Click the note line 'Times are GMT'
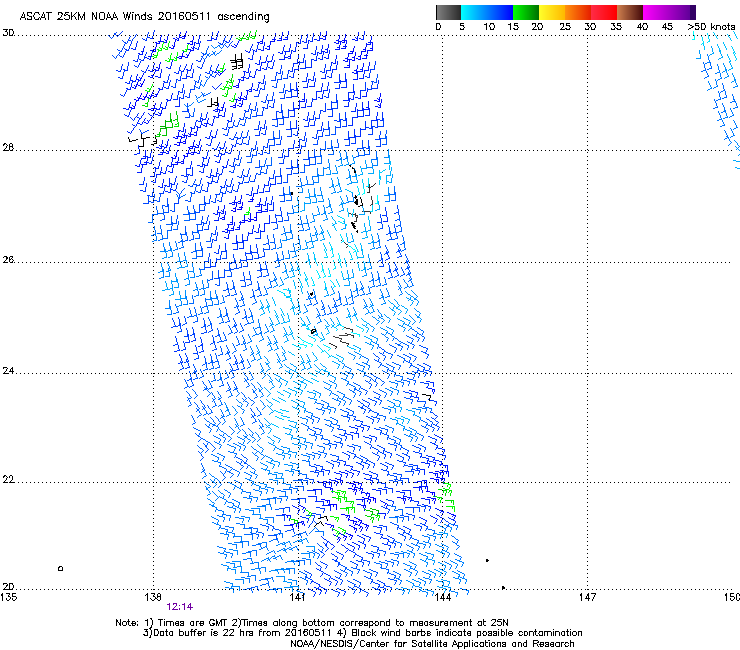 pos(193,623)
